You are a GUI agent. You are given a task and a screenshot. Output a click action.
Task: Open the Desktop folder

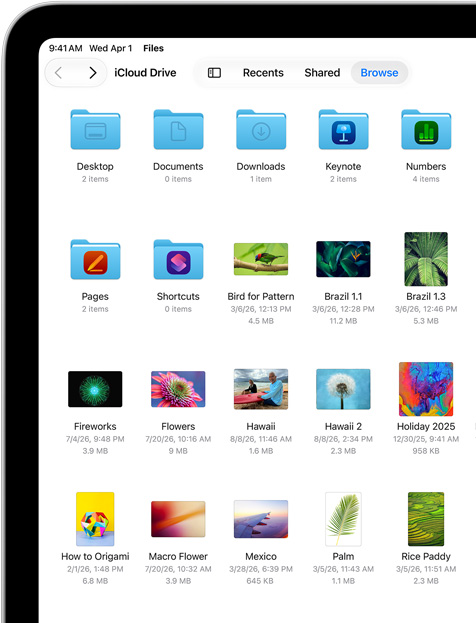tap(95, 130)
